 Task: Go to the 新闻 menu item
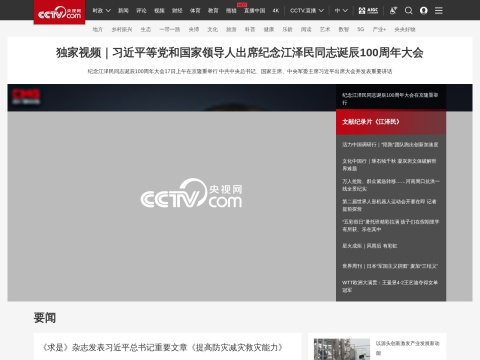(123, 11)
